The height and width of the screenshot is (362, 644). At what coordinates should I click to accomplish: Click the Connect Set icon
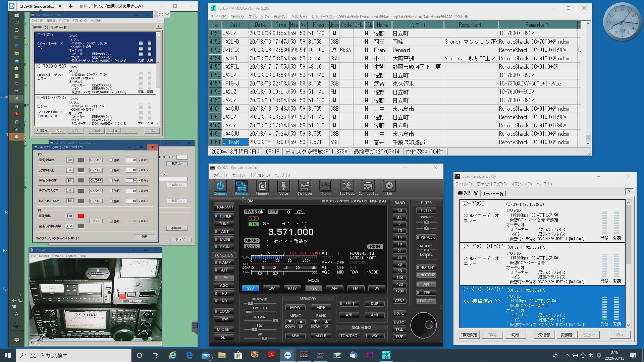368,186
